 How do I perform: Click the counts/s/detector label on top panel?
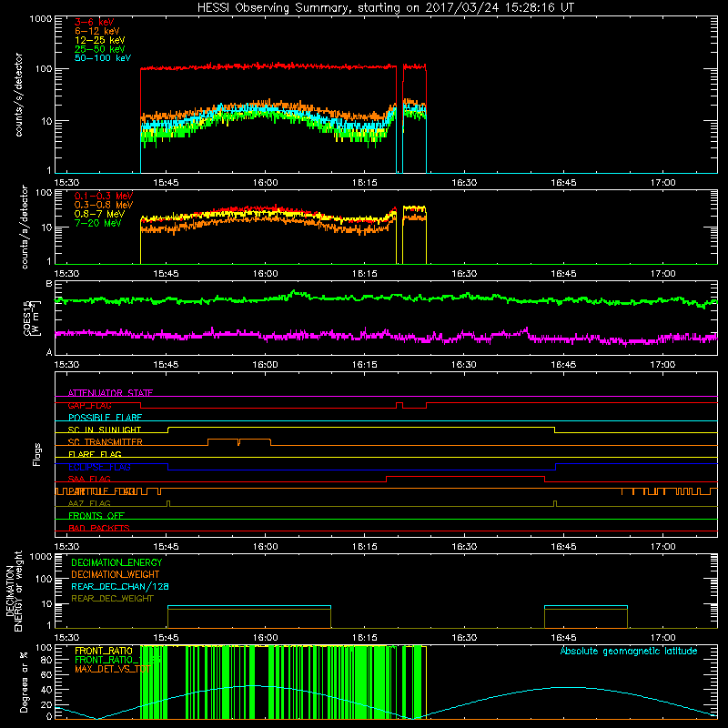click(x=19, y=95)
